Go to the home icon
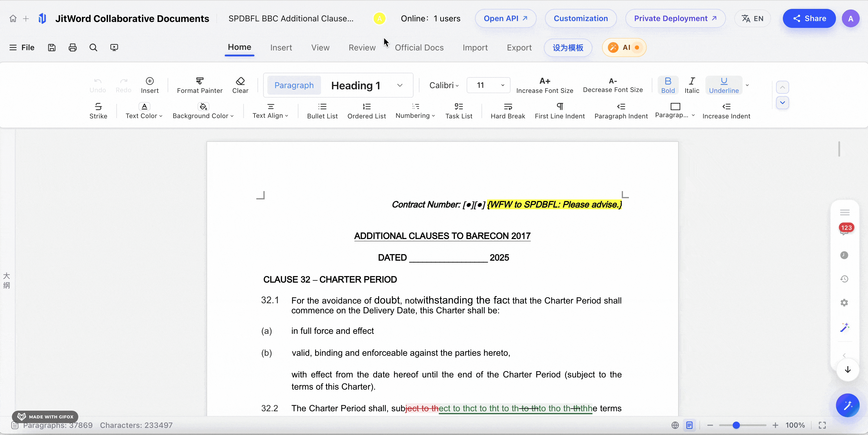This screenshot has height=435, width=868. 13,18
